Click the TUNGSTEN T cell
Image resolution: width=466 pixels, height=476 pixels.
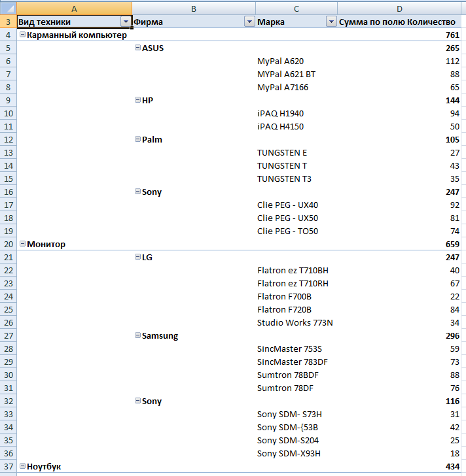(296, 165)
